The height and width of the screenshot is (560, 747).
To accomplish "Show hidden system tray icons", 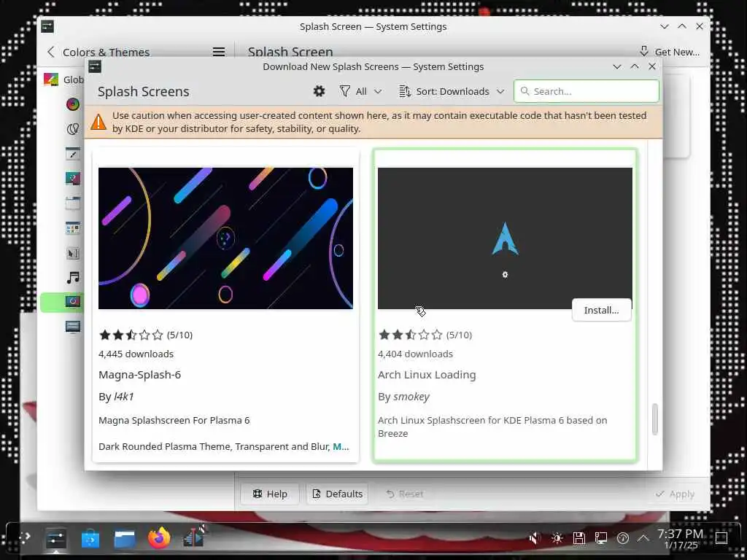I will (x=643, y=538).
